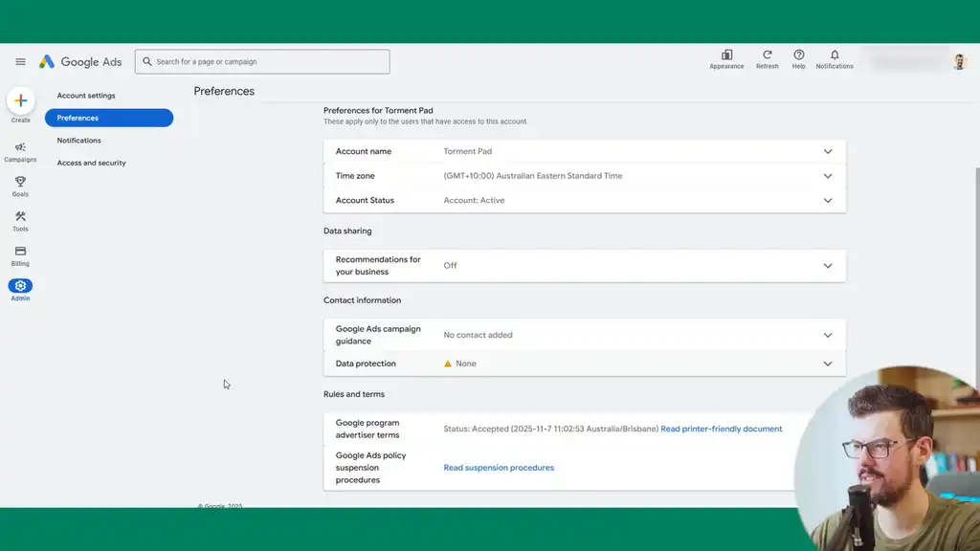
Task: Click the Create plus button
Action: pyautogui.click(x=21, y=100)
